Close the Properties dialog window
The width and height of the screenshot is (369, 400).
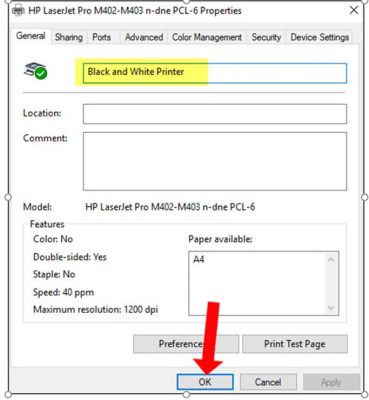(354, 10)
